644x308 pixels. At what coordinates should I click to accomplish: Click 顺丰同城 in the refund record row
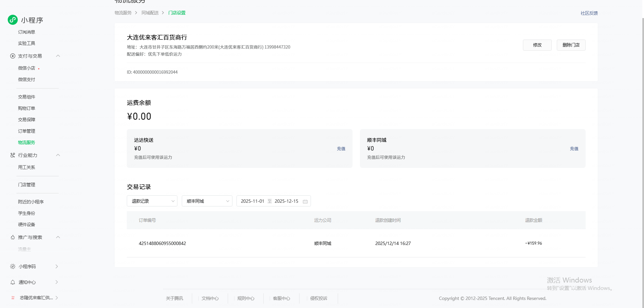[323, 243]
